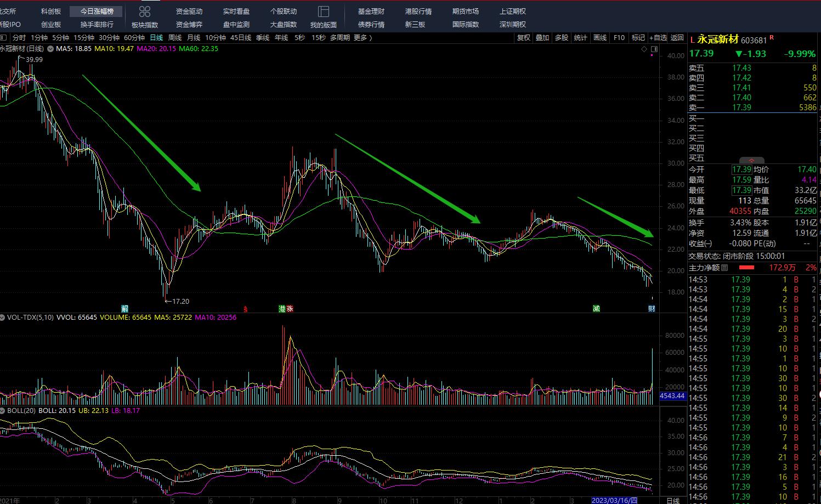The width and height of the screenshot is (821, 504).
Task: Click the 解 event marker on the chart
Action: pos(124,309)
